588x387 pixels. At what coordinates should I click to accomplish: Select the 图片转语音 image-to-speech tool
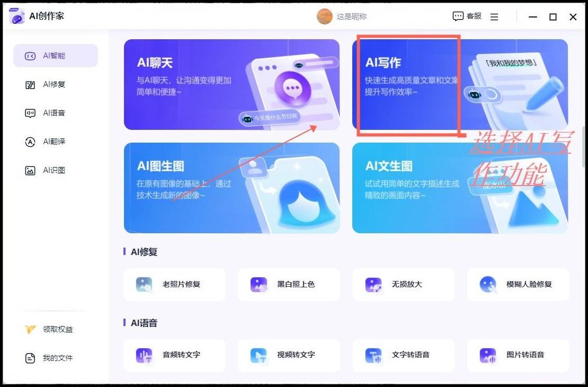[x=518, y=355]
